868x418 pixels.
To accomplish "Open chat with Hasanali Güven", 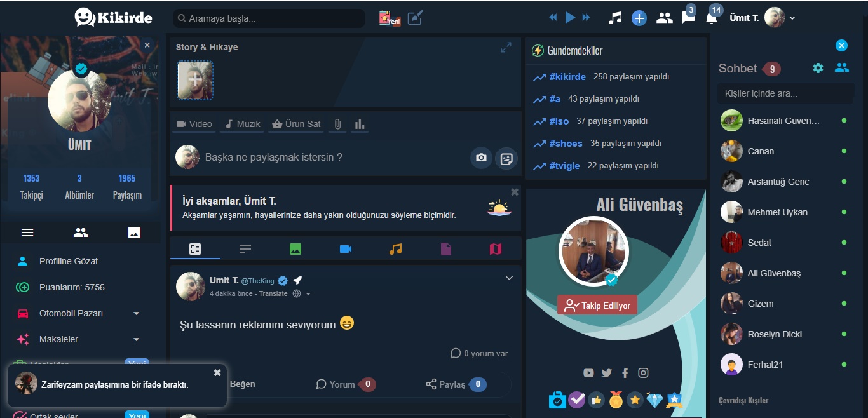I will [x=786, y=121].
